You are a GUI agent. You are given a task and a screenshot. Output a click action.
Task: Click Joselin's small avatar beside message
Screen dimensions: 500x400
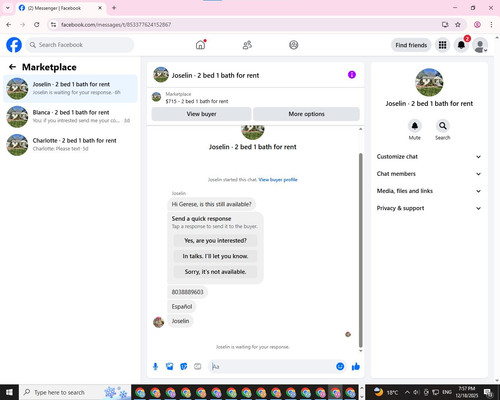tap(158, 322)
